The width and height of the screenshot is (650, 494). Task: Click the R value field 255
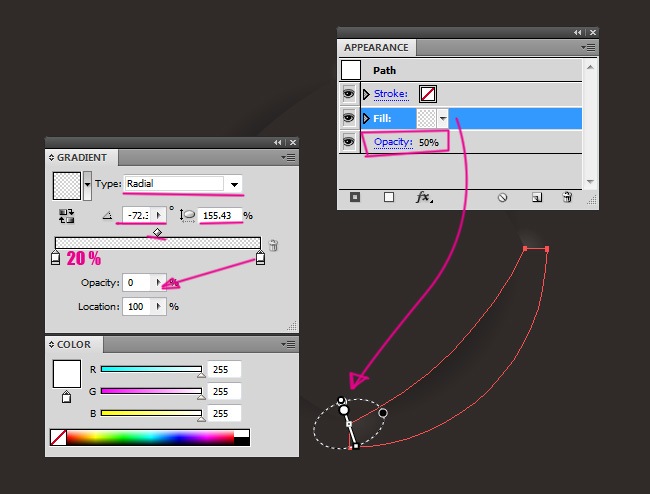[x=224, y=369]
